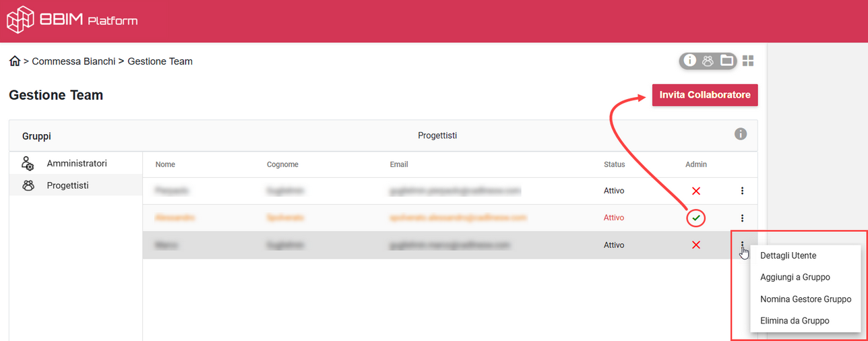Viewport: 868px width, 341px height.
Task: Click red X admin mark in first user row
Action: [696, 191]
